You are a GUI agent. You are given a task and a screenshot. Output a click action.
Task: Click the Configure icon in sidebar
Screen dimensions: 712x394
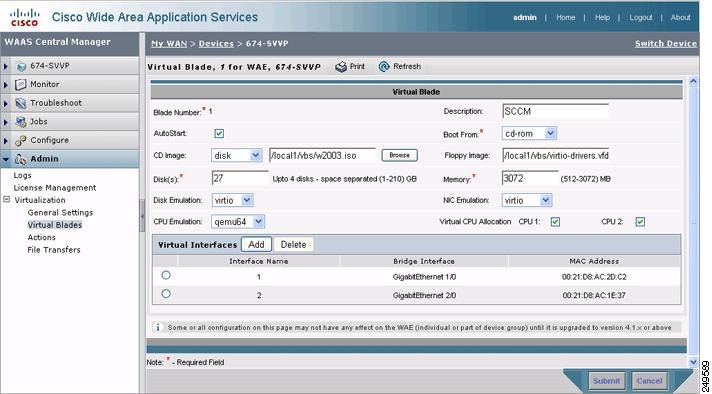21,141
